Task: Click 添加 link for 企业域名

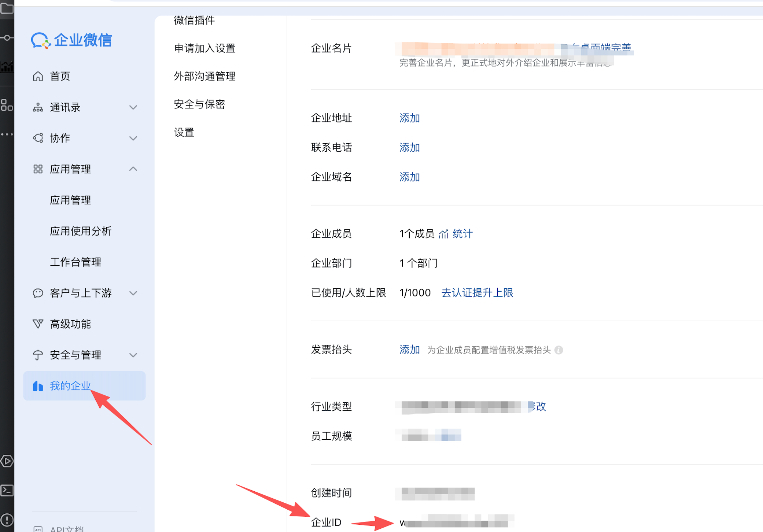Action: point(409,177)
